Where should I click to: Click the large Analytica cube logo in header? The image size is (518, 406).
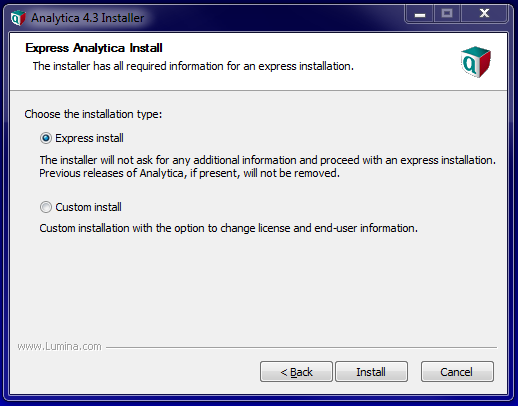point(476,62)
